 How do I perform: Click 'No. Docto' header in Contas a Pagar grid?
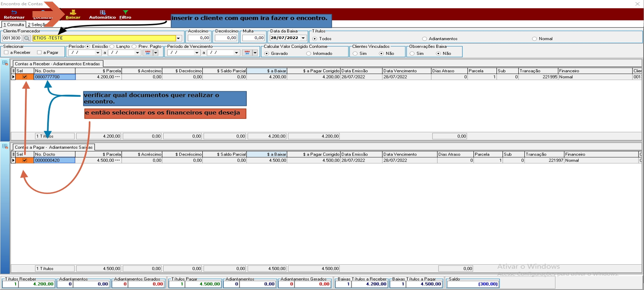[55, 155]
